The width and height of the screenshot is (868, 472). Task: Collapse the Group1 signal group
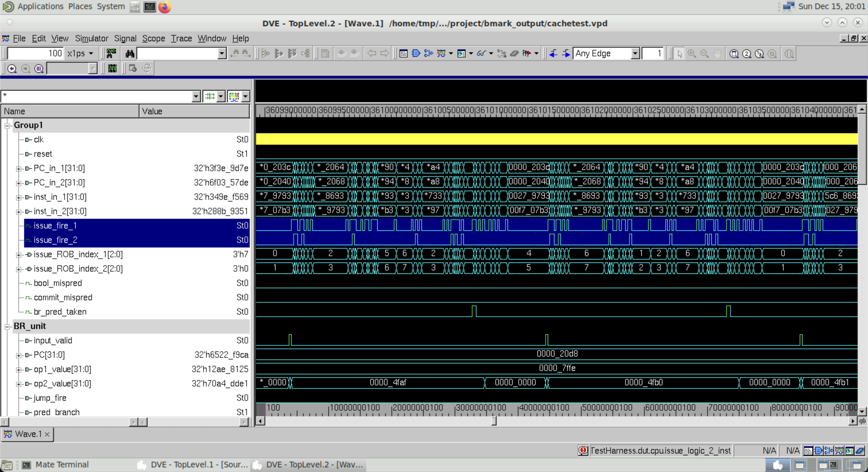tap(7, 126)
